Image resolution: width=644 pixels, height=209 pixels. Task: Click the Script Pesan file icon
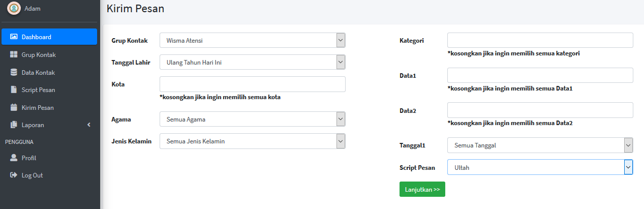14,90
